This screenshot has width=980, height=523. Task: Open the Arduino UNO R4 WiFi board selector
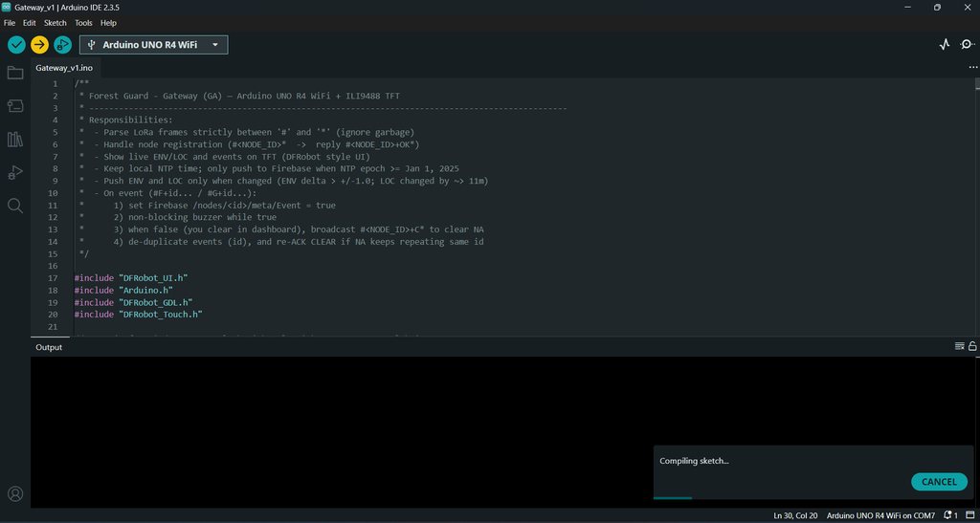point(154,45)
